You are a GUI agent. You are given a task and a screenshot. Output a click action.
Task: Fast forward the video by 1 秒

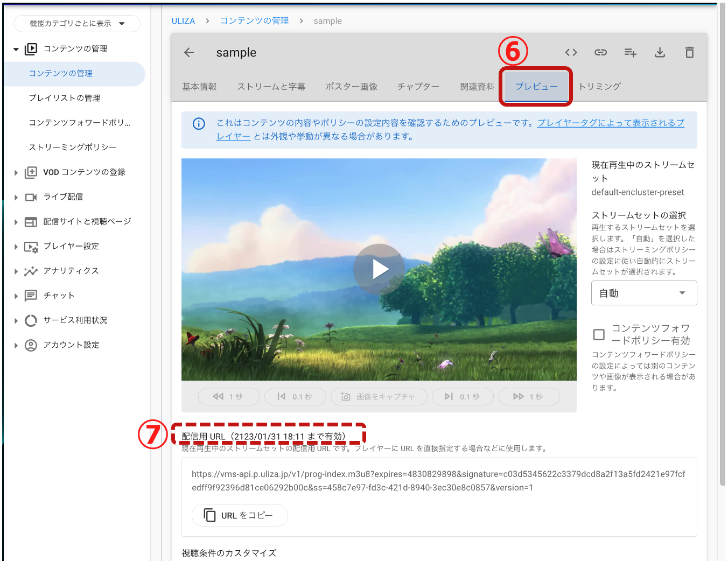coord(529,397)
